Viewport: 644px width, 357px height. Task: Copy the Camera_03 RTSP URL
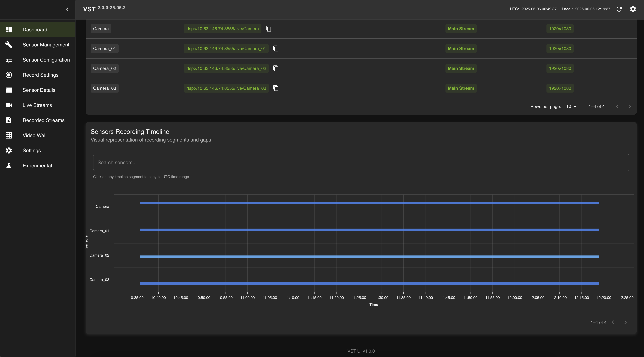[x=276, y=88]
